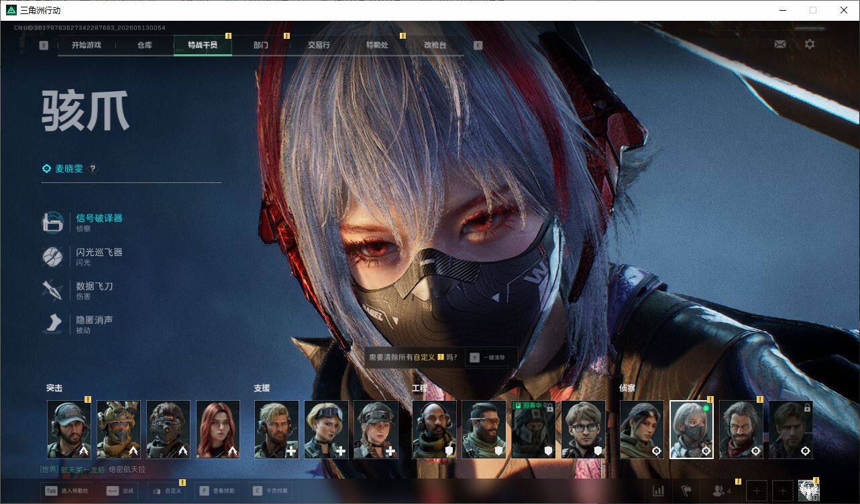The height and width of the screenshot is (504, 860).
Task: Choose the blond bearded 支援 operator
Action: coord(276,430)
